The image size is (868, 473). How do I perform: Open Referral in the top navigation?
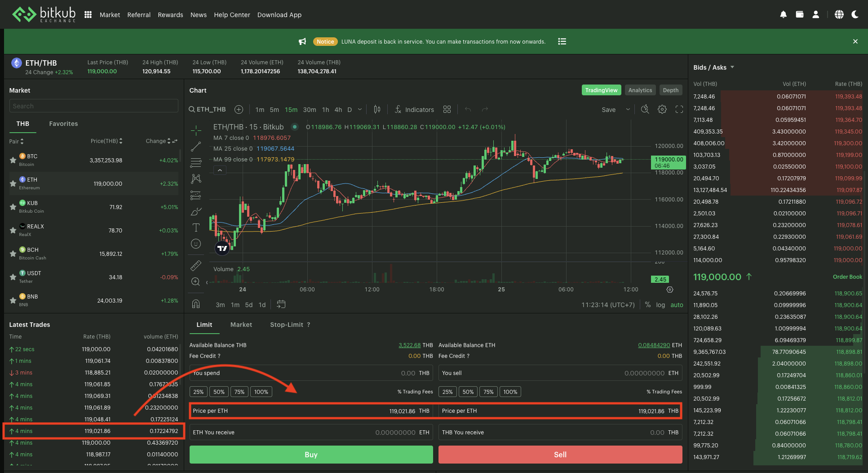(139, 15)
